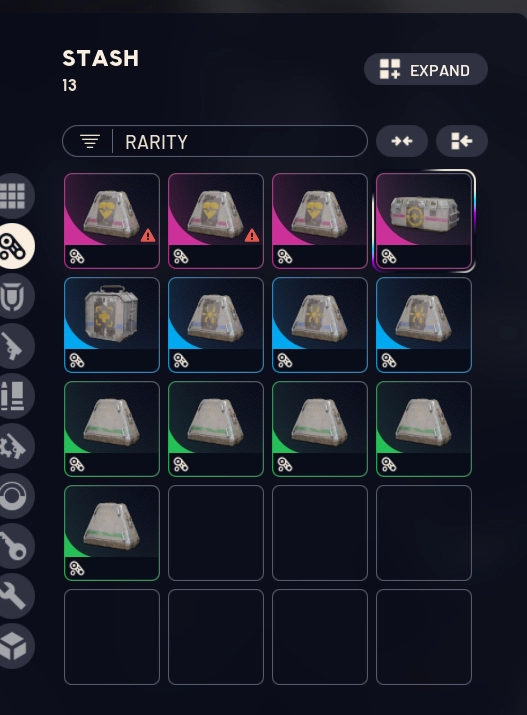Filter stash by keys icon
The image size is (527, 715).
click(x=13, y=546)
